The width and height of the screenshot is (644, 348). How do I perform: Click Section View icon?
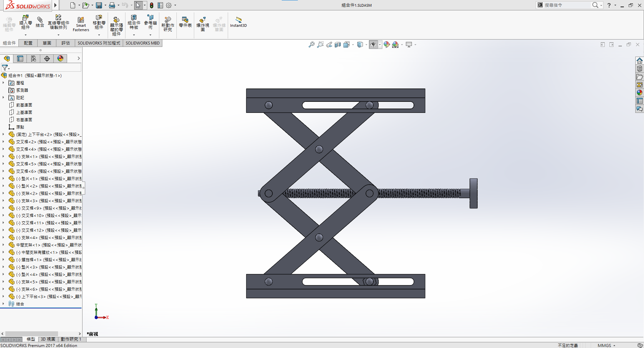pos(338,45)
